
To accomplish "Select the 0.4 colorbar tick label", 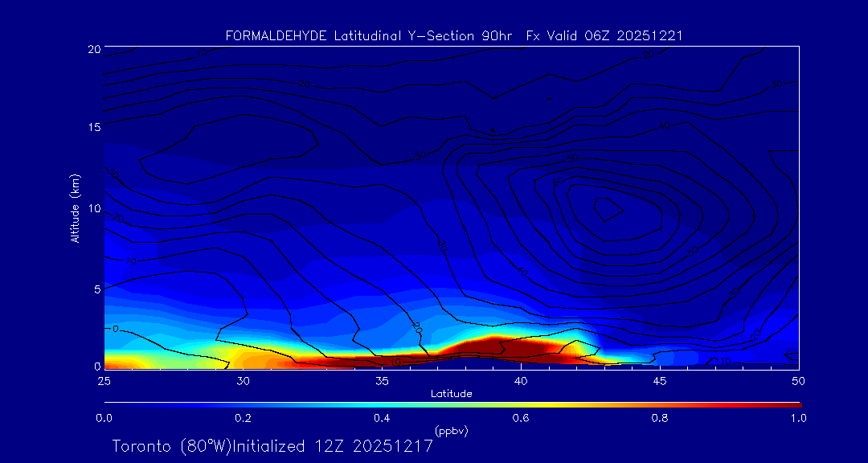I will (382, 418).
